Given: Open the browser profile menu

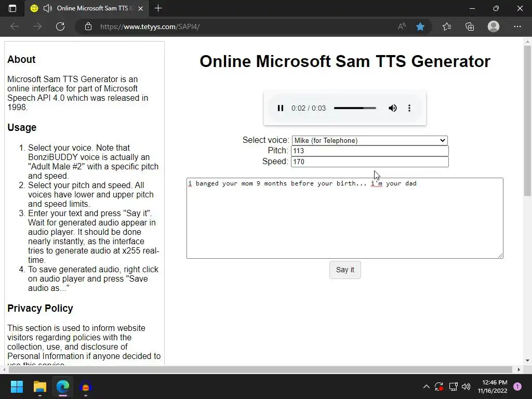Looking at the screenshot, I should [x=494, y=26].
